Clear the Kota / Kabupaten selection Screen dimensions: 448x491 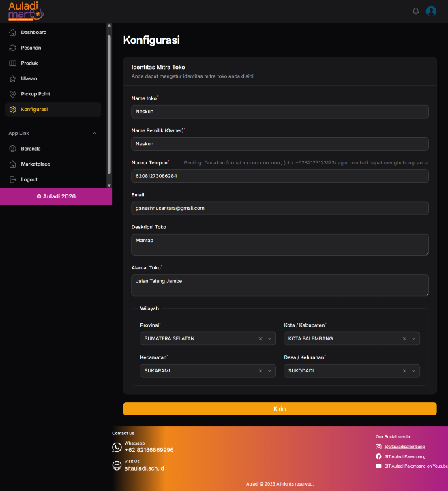coord(404,338)
